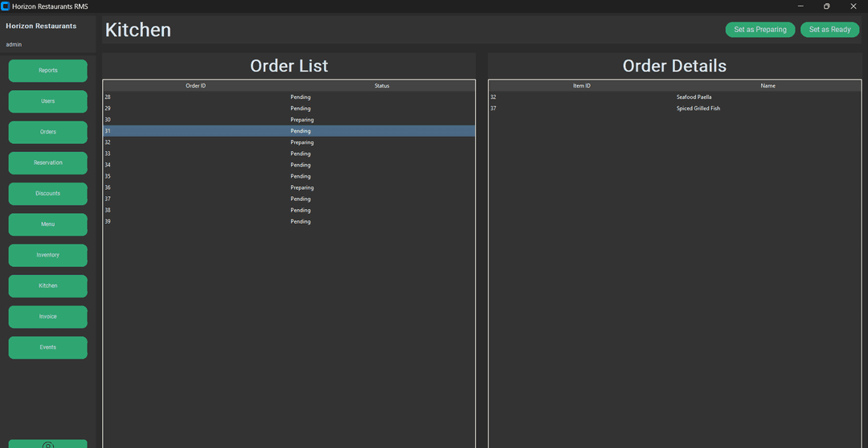The width and height of the screenshot is (868, 448).
Task: Select the Spiced Grilled Fish item row
Action: pos(675,109)
